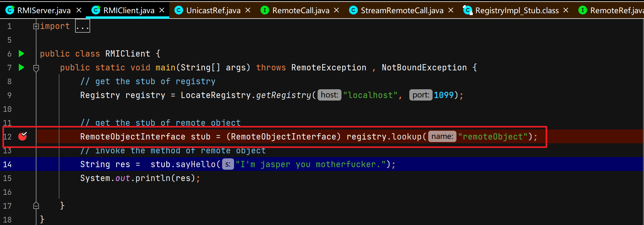Click RemoteException in throws clause
This screenshot has width=644, height=225.
click(x=329, y=68)
